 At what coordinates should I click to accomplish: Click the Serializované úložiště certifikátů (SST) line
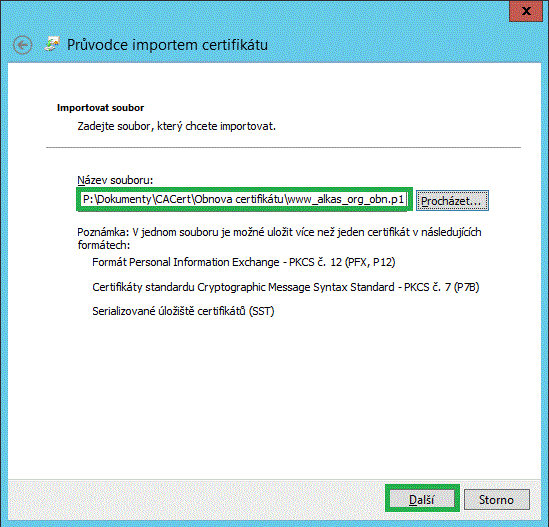pos(183,311)
